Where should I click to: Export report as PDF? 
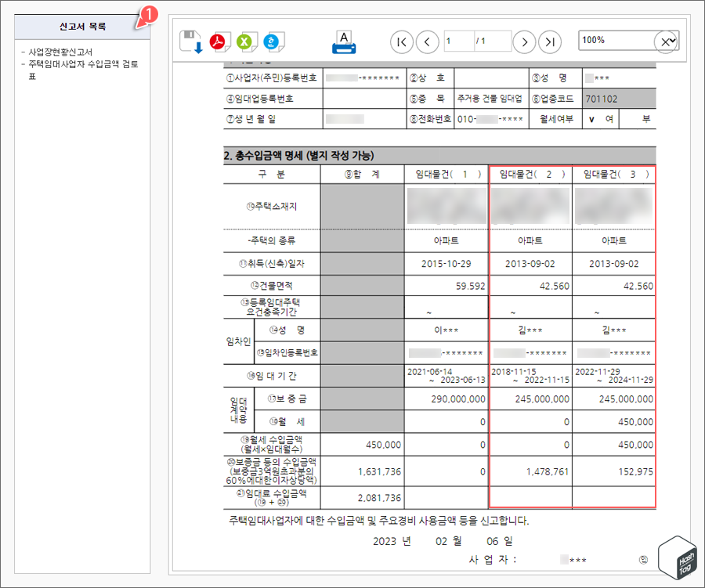point(219,41)
